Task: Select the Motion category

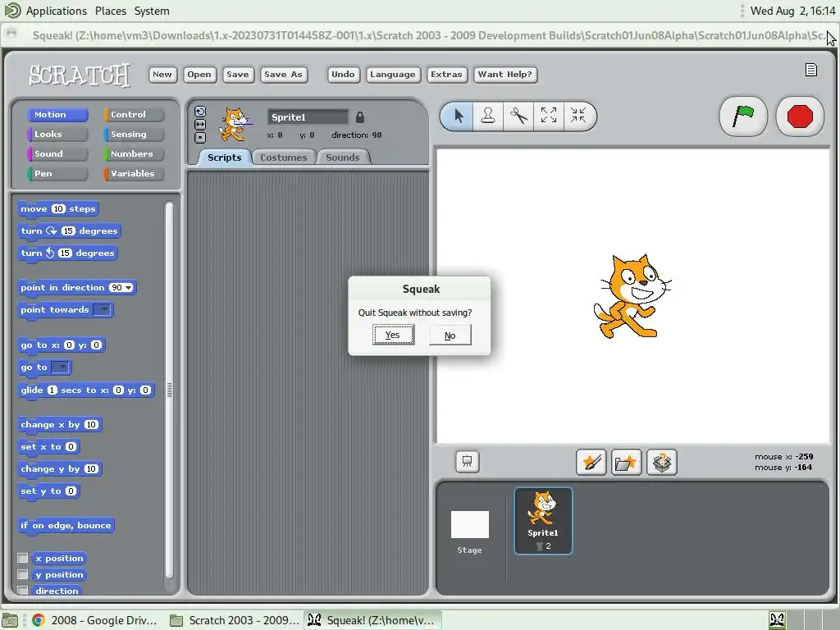Action: [x=57, y=115]
